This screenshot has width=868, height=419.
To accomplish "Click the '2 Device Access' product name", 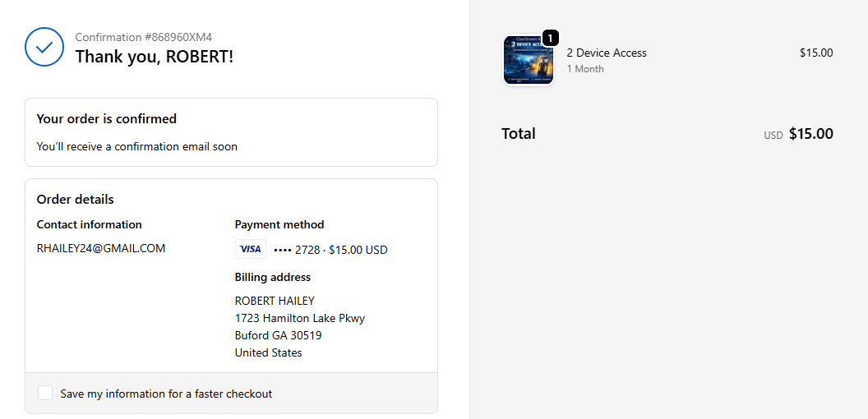I will click(607, 53).
